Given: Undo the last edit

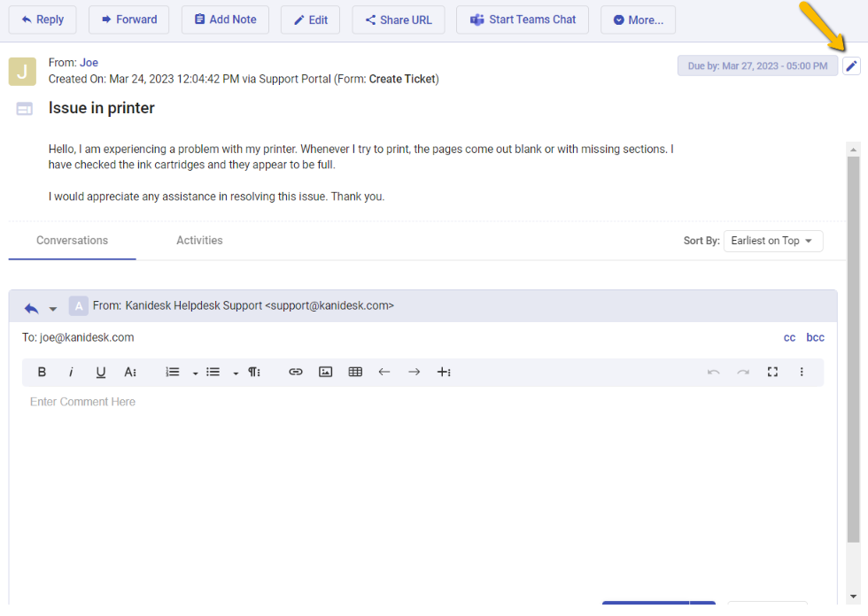Looking at the screenshot, I should (714, 372).
